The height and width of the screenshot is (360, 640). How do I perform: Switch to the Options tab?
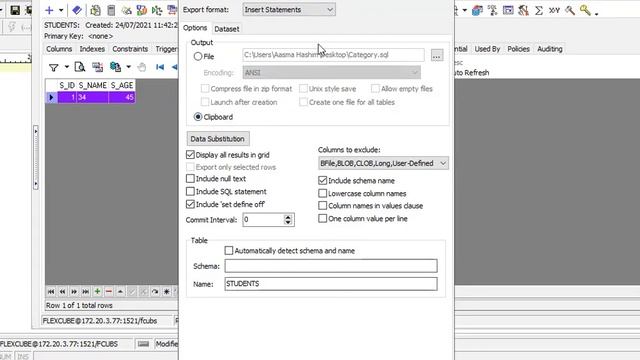click(x=195, y=28)
